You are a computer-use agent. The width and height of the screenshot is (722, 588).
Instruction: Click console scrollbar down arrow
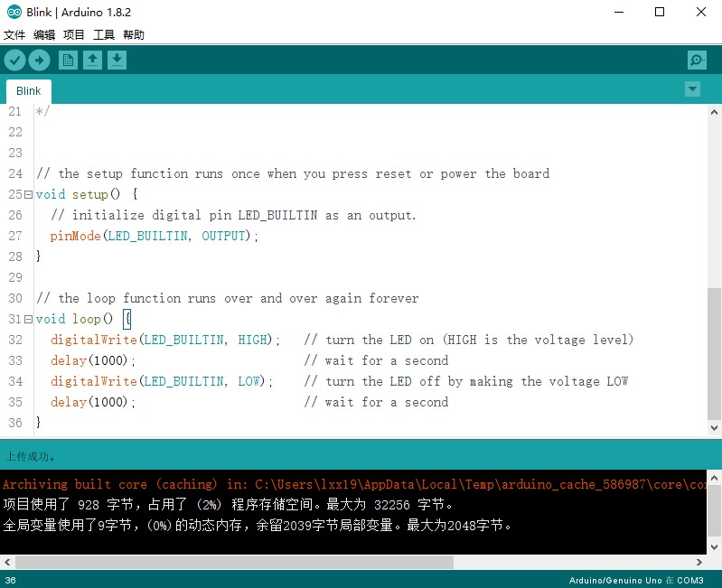click(x=714, y=547)
